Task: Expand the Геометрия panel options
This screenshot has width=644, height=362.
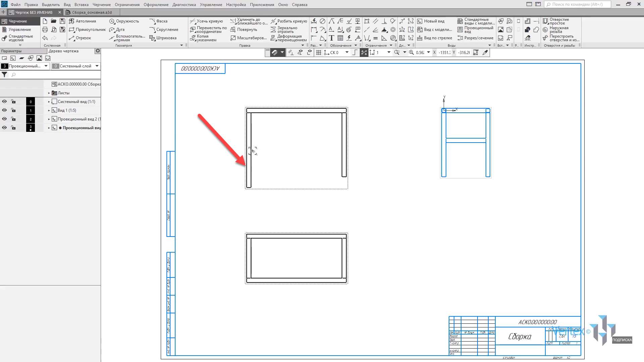Action: coord(182,45)
